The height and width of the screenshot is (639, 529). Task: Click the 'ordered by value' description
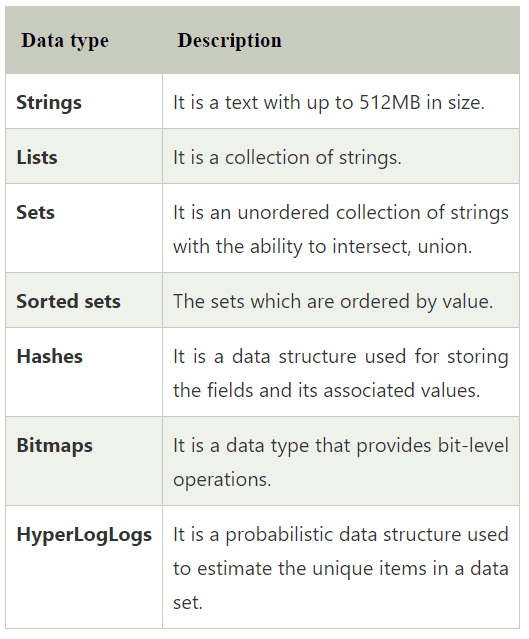click(333, 302)
